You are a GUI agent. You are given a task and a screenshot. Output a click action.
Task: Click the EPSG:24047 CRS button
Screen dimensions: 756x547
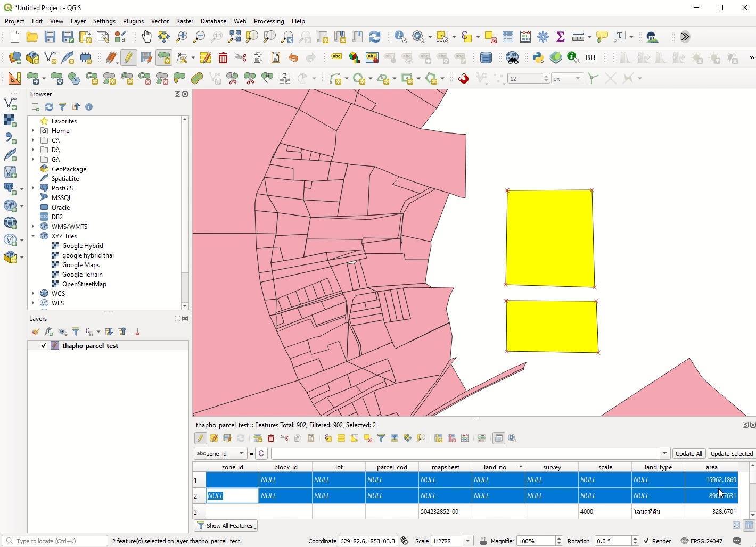(x=702, y=541)
